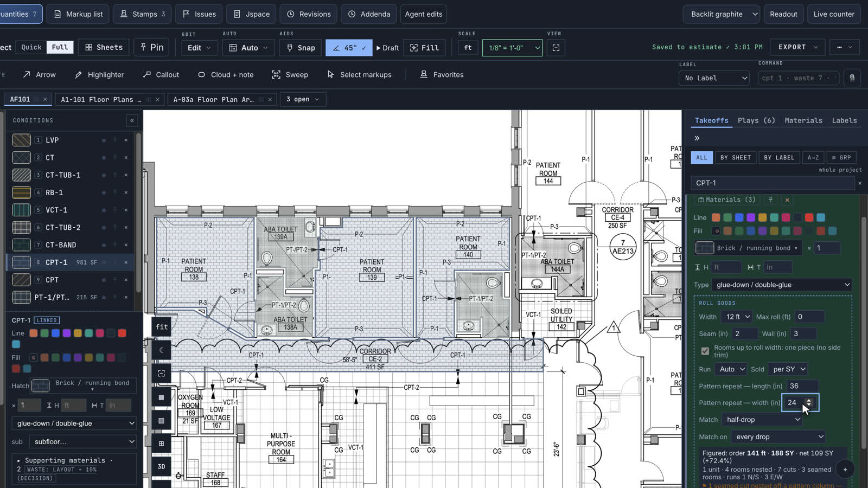Toggle the 45° angle constraint

349,48
